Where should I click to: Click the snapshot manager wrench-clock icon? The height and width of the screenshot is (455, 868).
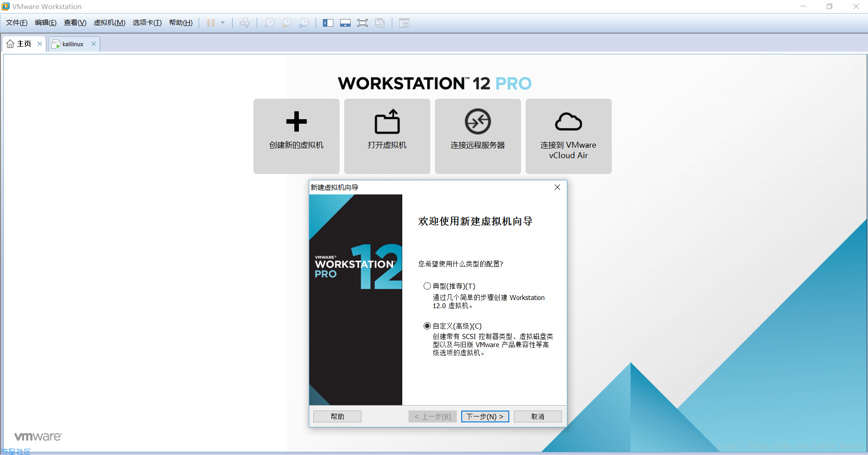coord(304,23)
